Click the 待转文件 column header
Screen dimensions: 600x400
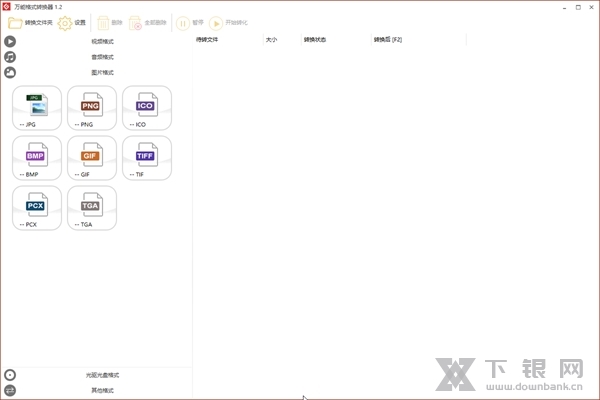click(x=207, y=40)
